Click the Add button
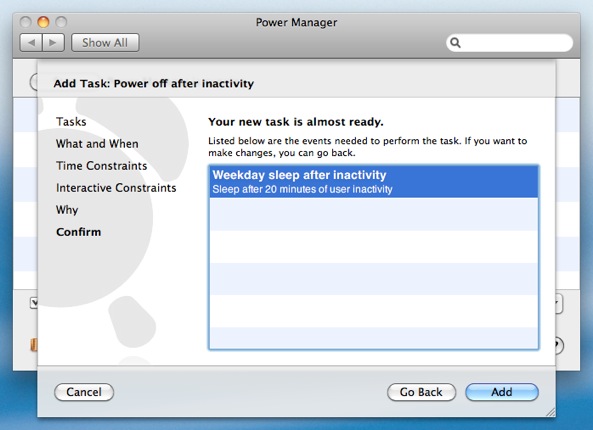 [502, 392]
